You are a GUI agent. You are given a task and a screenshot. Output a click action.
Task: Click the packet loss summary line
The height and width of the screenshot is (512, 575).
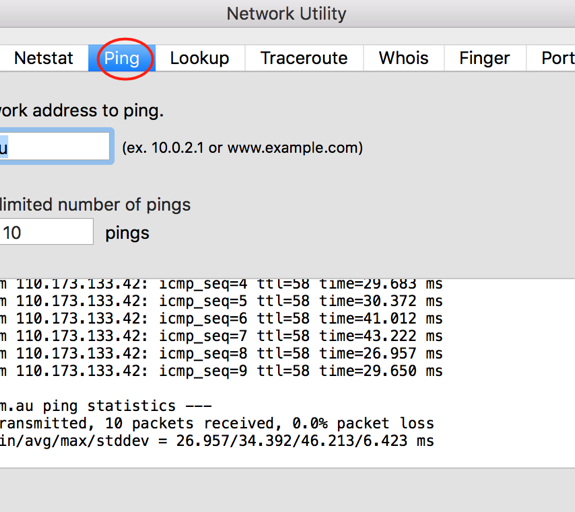click(x=217, y=424)
